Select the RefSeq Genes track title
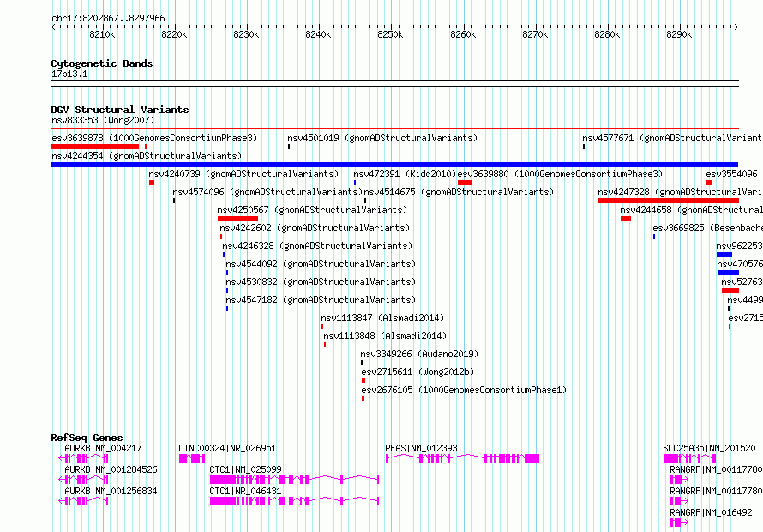The height and width of the screenshot is (532, 763). coord(87,438)
